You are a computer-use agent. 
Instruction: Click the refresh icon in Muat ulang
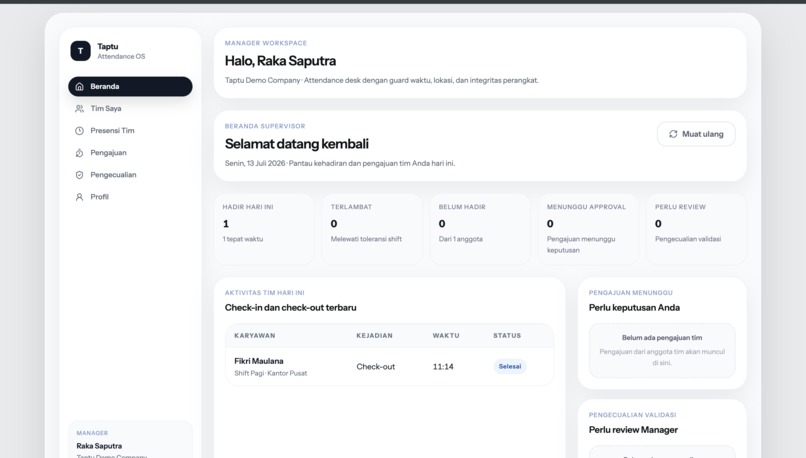(x=673, y=134)
